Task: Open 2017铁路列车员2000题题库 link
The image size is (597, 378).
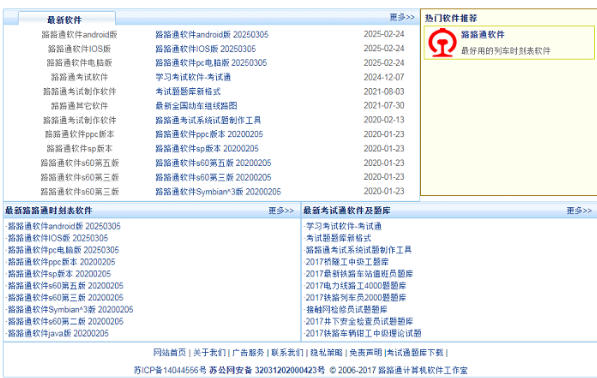Action: 356,298
